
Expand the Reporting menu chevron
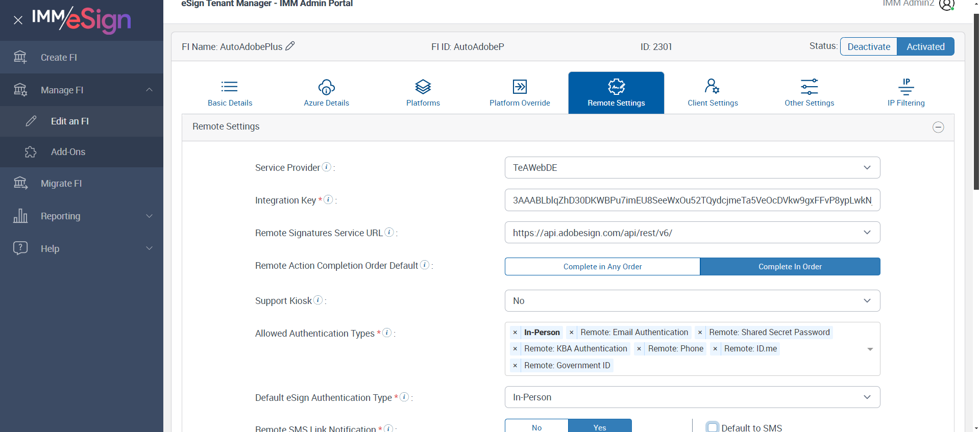coord(149,216)
